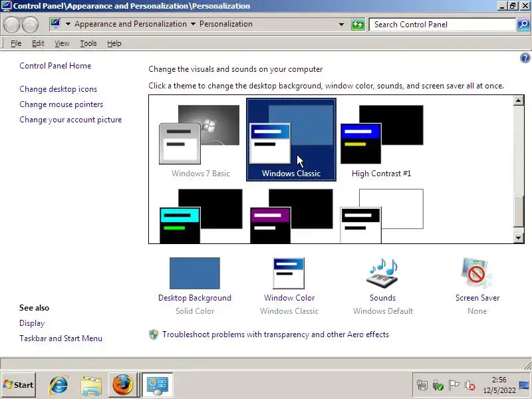Open the Help question mark icon
The width and height of the screenshot is (532, 399).
[x=525, y=58]
